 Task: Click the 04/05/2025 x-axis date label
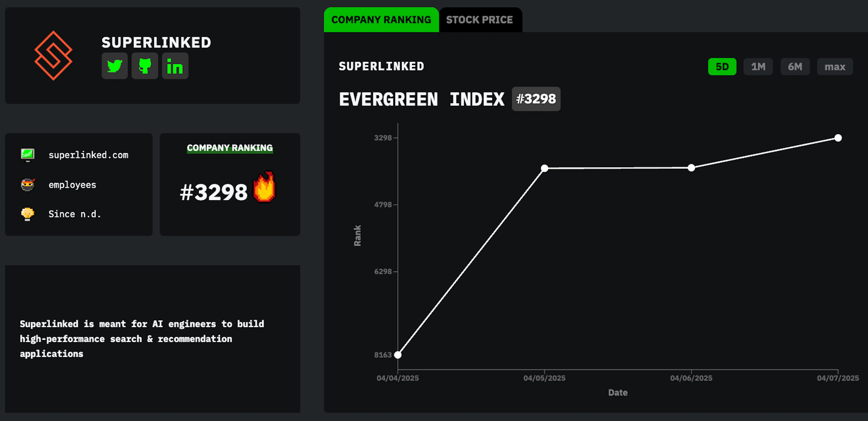tap(545, 378)
